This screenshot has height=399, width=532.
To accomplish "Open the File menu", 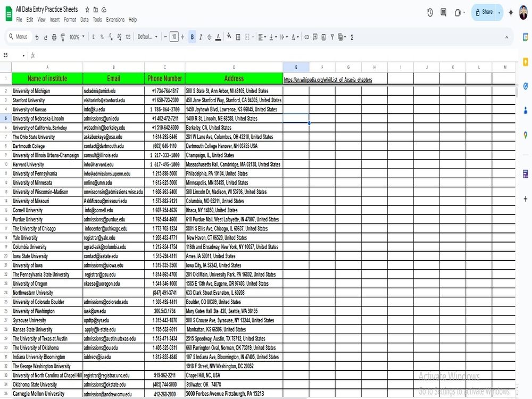I will coord(19,20).
